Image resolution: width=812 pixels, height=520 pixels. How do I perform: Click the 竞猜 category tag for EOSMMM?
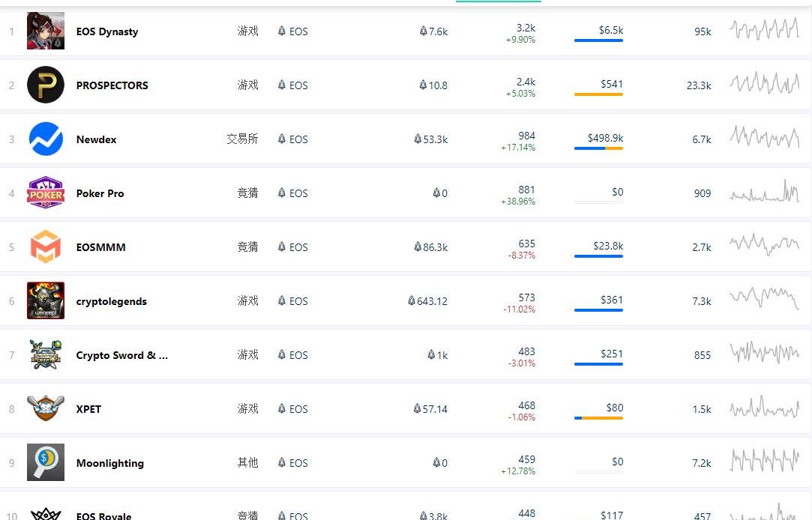tap(247, 247)
